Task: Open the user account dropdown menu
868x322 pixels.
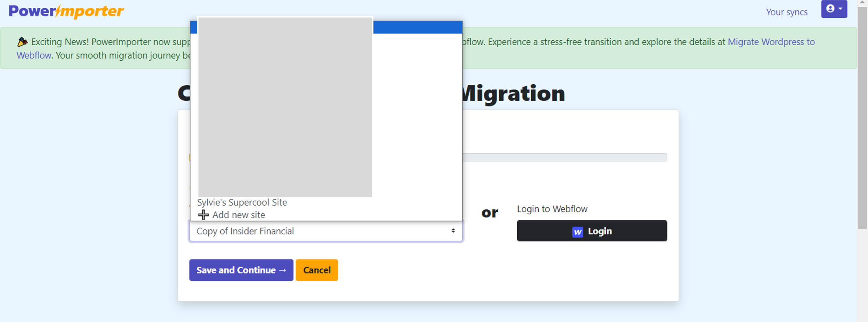Action: [x=834, y=9]
